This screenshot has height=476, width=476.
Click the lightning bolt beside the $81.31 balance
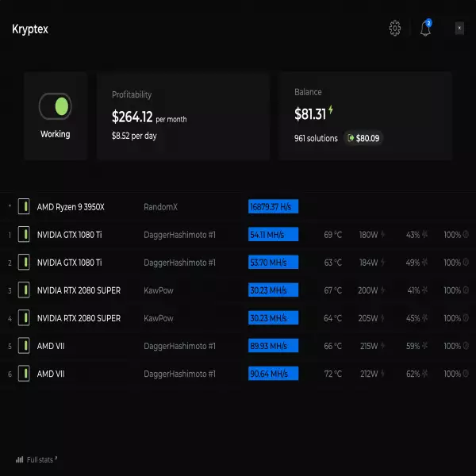pyautogui.click(x=331, y=111)
